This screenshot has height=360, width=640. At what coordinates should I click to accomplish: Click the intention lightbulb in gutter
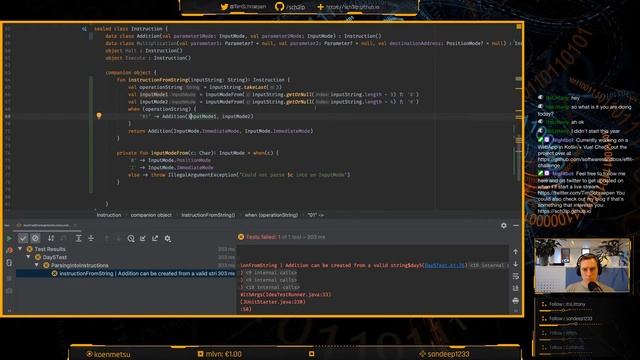(x=99, y=116)
